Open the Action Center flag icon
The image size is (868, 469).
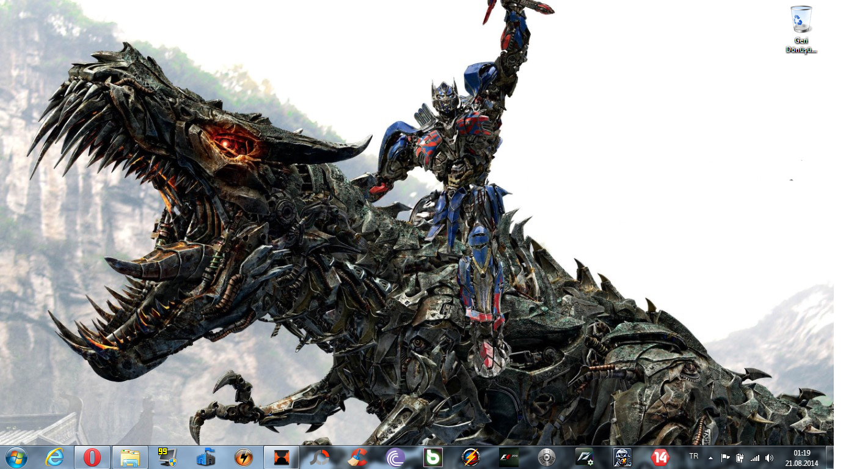coord(725,457)
